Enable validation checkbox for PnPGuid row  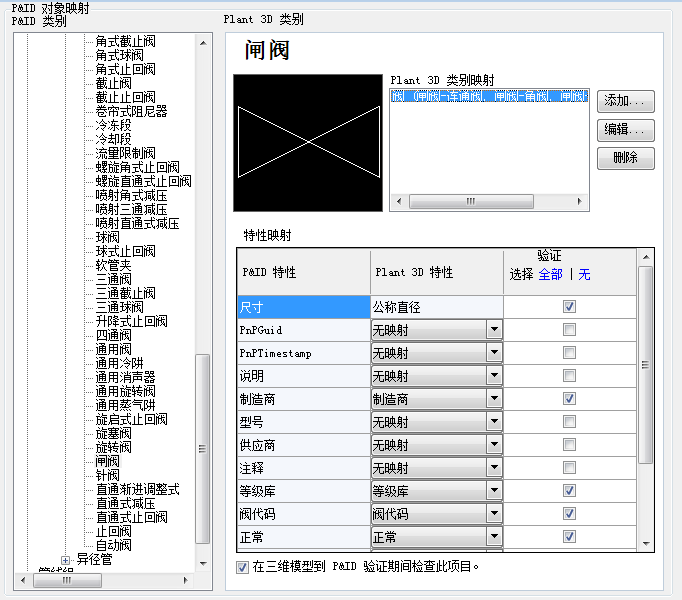[x=569, y=329]
